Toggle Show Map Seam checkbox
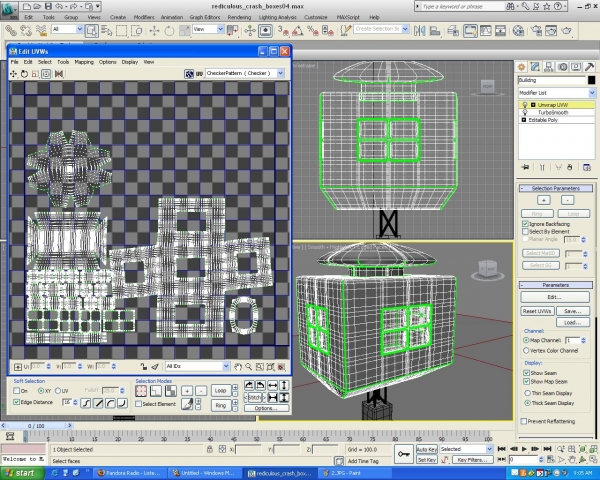600x480 pixels. tap(527, 382)
